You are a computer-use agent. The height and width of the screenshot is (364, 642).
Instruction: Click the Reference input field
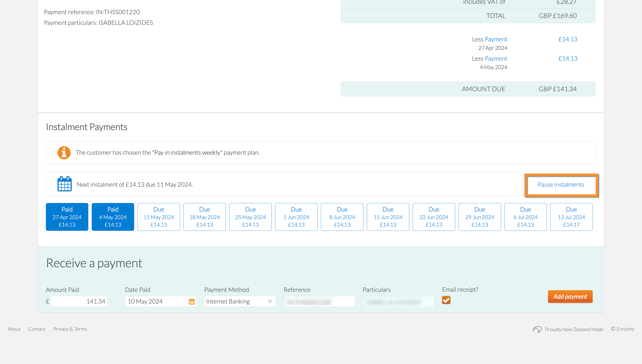[x=319, y=301]
